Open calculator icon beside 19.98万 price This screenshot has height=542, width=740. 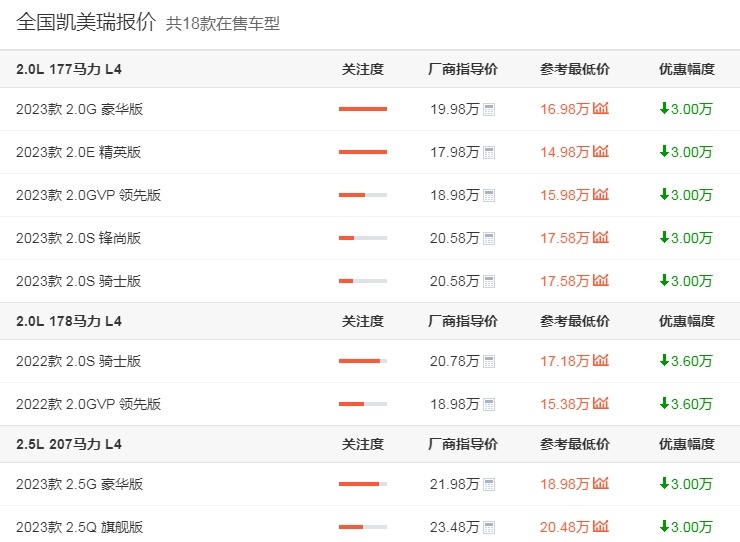489,110
